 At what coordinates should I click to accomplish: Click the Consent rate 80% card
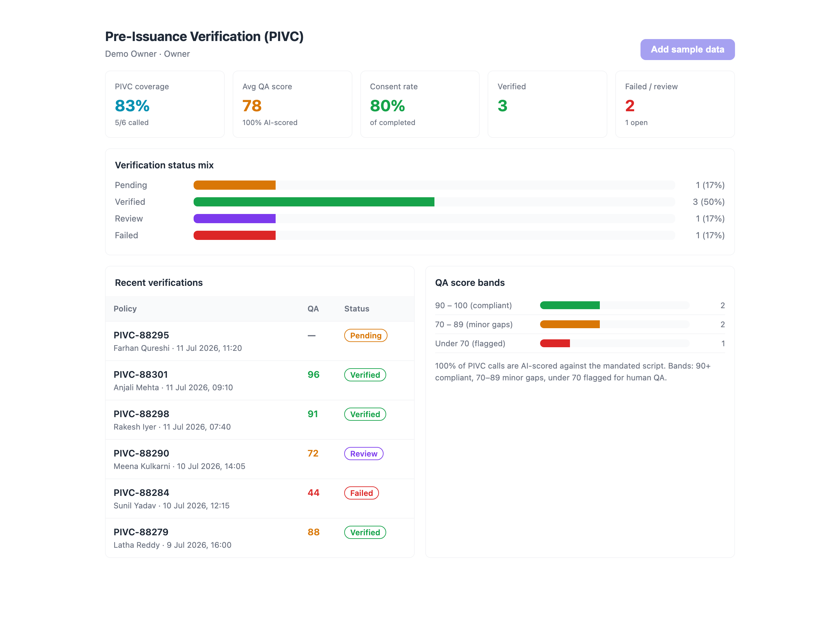[420, 104]
